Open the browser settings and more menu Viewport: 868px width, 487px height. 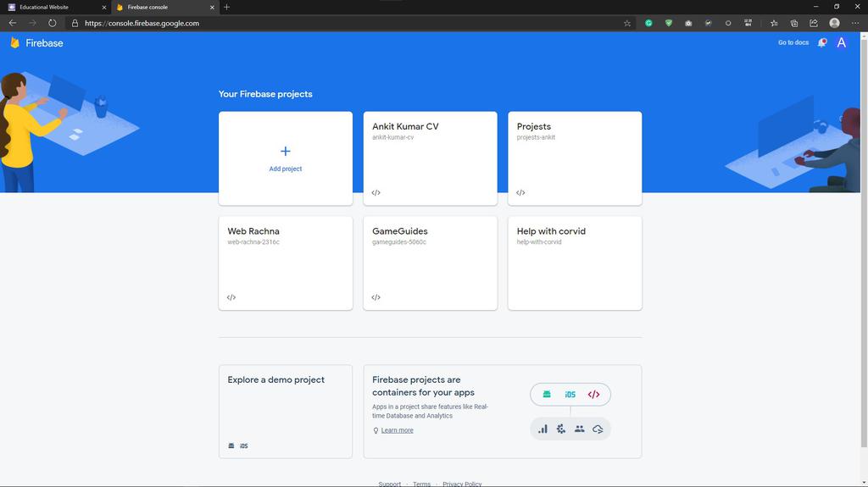(855, 23)
